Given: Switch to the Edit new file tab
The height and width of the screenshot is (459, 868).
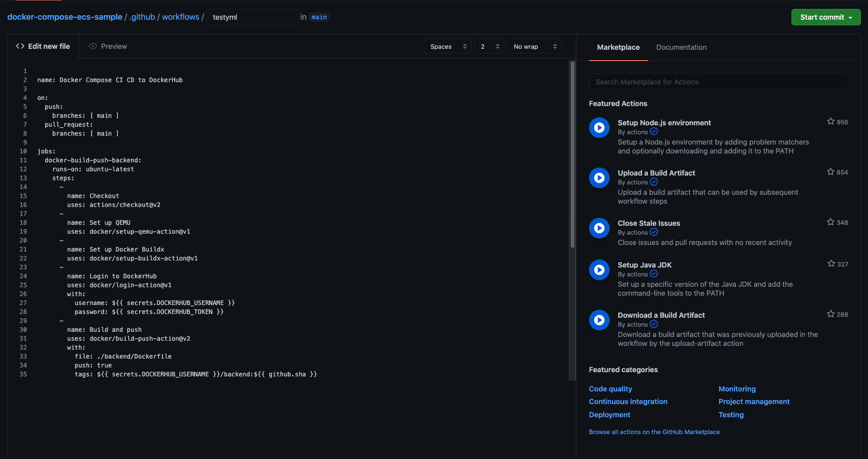Looking at the screenshot, I should click(x=43, y=46).
